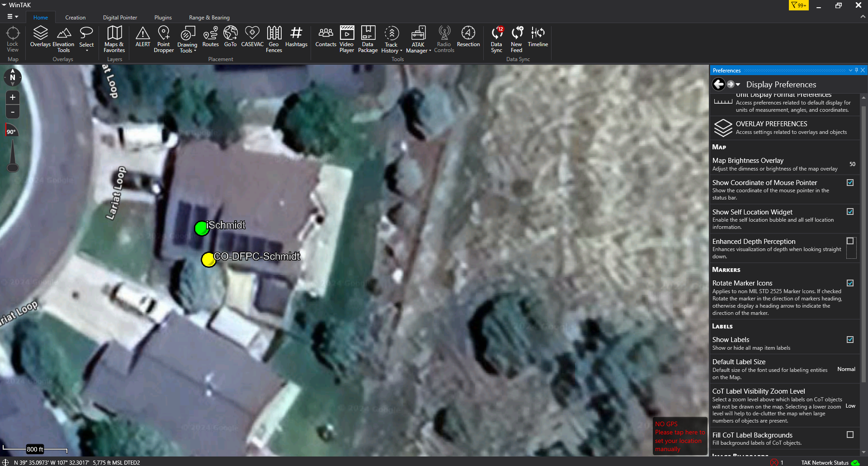Open Geo Fences
The width and height of the screenshot is (868, 466).
[274, 40]
